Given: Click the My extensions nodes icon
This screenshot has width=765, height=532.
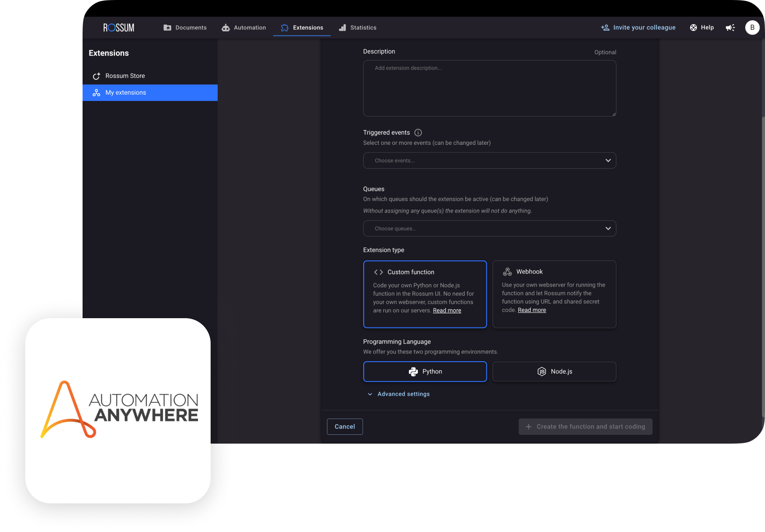Looking at the screenshot, I should tap(96, 93).
